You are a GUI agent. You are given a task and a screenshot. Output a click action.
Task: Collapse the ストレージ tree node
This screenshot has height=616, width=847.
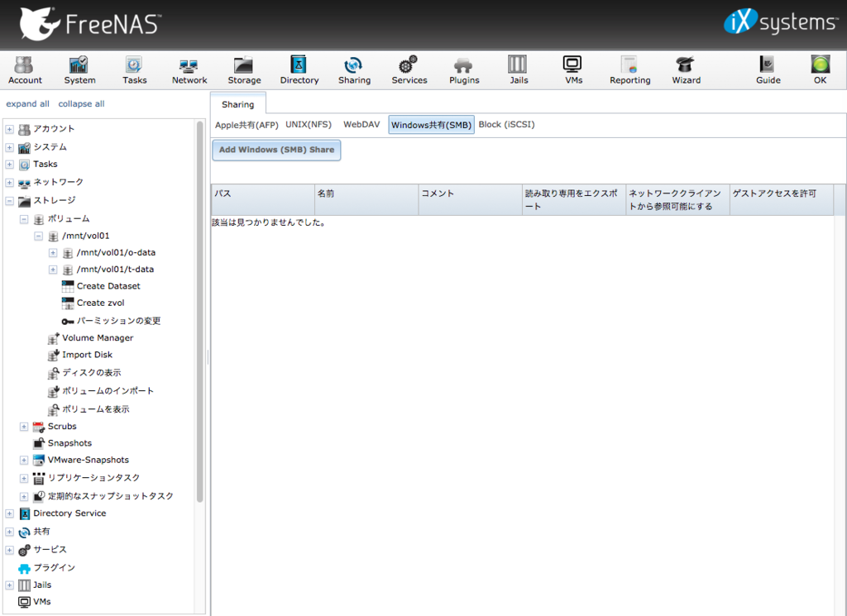coord(10,201)
